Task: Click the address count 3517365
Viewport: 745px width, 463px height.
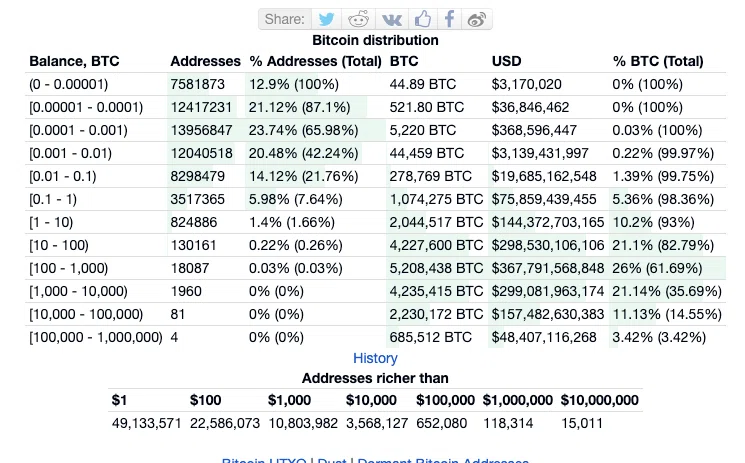Action: [198, 199]
